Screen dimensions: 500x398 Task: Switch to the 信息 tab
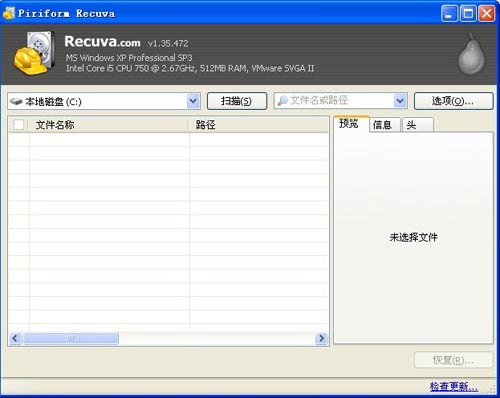click(384, 125)
